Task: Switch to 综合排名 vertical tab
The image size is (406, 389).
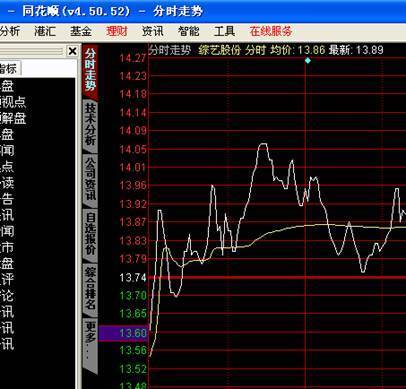Action: (90, 288)
